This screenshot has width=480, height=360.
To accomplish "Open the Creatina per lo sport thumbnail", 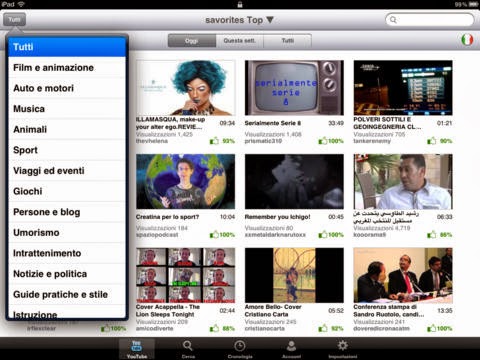I will 185,181.
